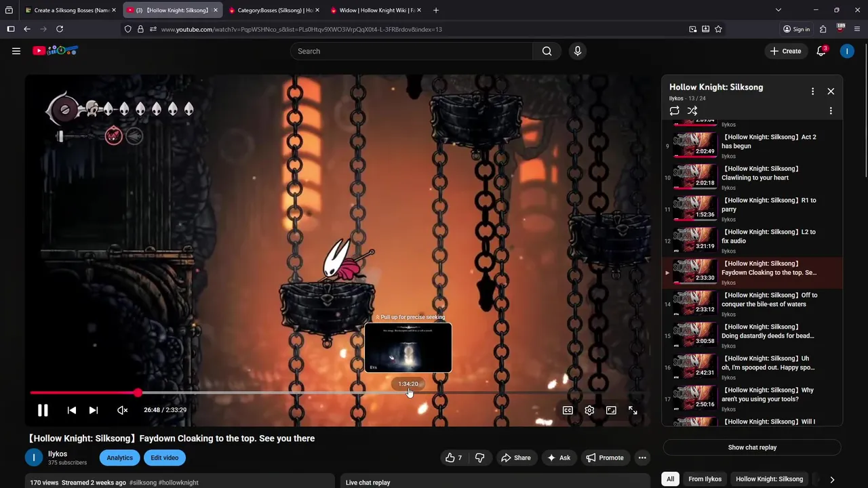Select the All filter chip

[670, 479]
